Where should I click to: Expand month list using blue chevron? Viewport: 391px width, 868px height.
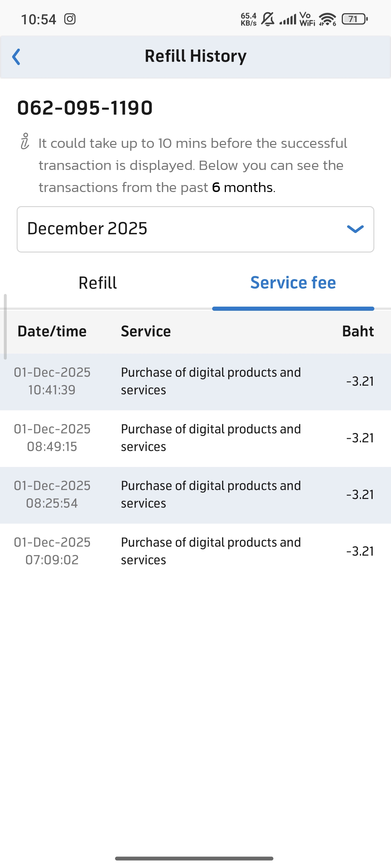click(x=355, y=229)
